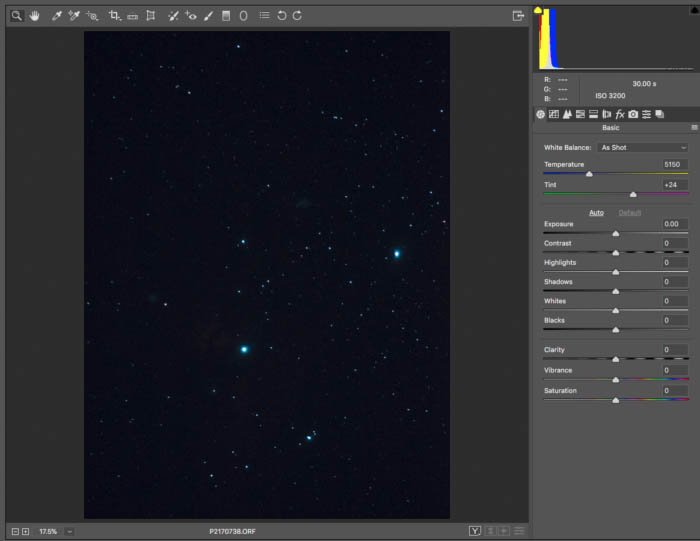Click the box-with-arrow icon at toolbar's right end
The image size is (700, 541).
click(x=518, y=16)
